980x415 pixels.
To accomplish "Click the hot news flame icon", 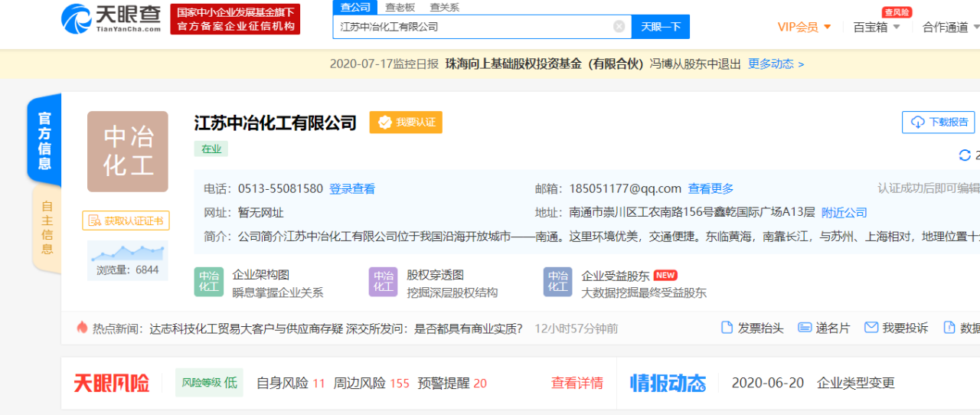I will pos(82,328).
